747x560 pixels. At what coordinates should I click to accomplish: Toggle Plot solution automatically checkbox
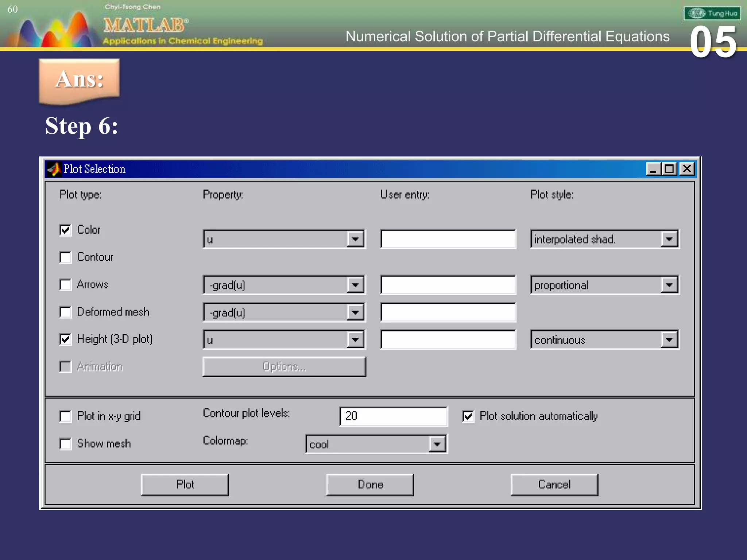point(468,416)
